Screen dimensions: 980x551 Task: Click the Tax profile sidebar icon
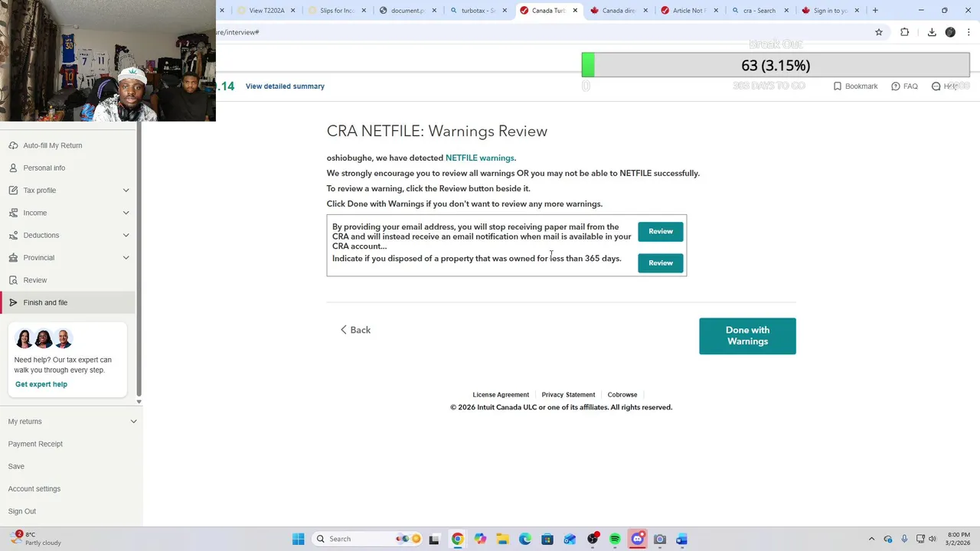pyautogui.click(x=13, y=191)
